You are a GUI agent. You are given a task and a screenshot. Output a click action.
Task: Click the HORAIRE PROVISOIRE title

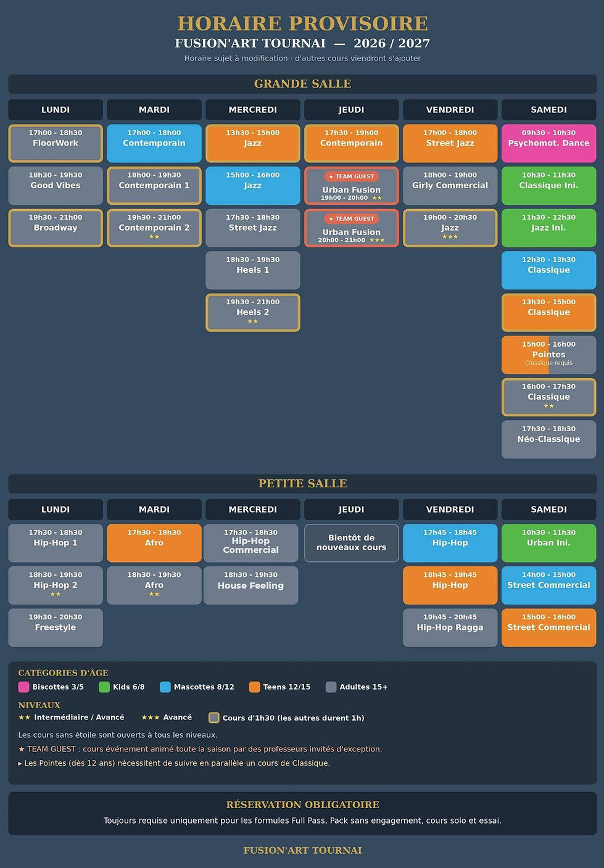[302, 23]
